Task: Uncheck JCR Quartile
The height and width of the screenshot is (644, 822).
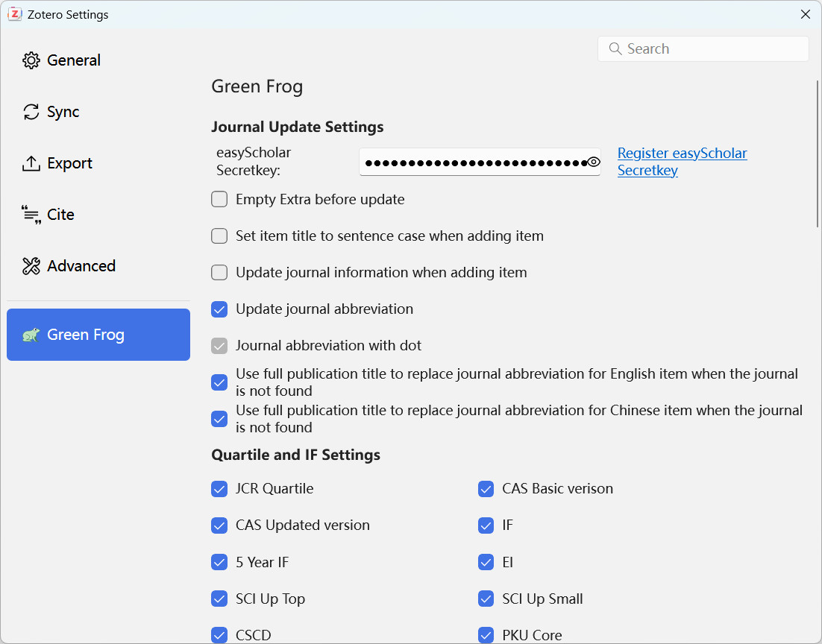Action: 219,489
